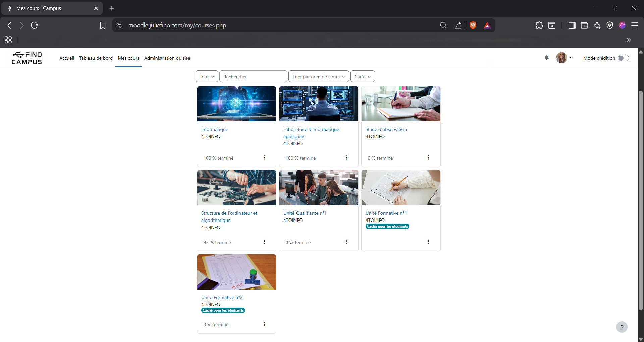
Task: Click the help question mark button
Action: coord(622,327)
